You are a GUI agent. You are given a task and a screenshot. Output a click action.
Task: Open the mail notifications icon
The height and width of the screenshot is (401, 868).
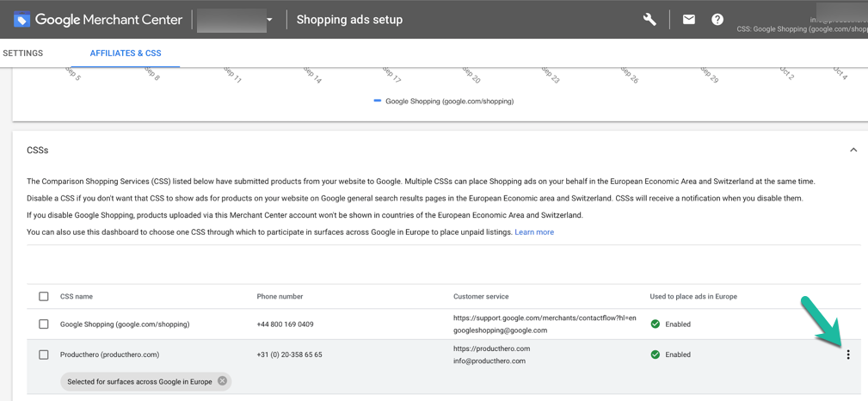[x=689, y=19]
